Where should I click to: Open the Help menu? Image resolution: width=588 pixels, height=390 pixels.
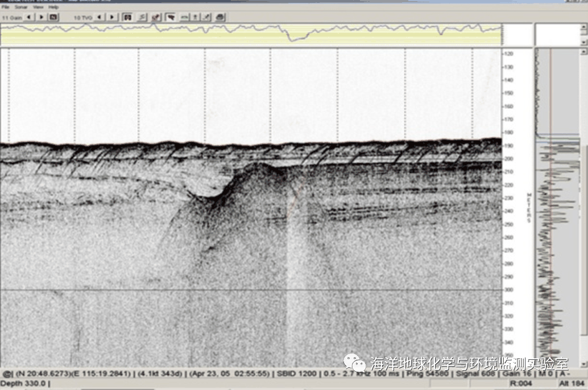pyautogui.click(x=53, y=7)
